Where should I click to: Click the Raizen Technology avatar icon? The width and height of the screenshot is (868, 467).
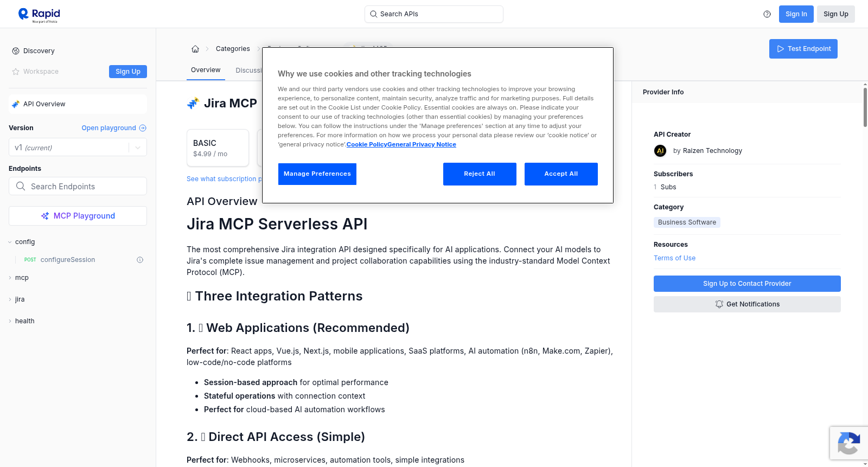(660, 151)
